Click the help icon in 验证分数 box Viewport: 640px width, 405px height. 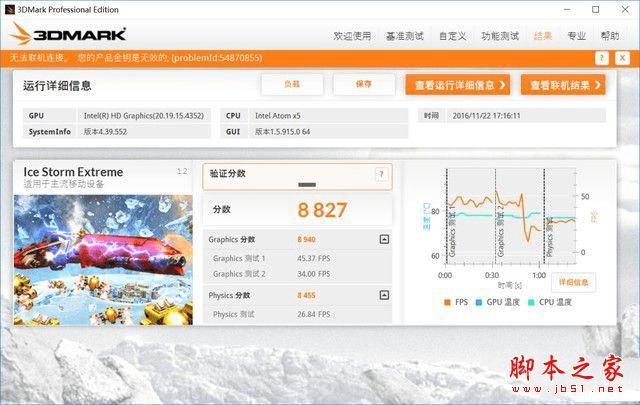click(381, 175)
